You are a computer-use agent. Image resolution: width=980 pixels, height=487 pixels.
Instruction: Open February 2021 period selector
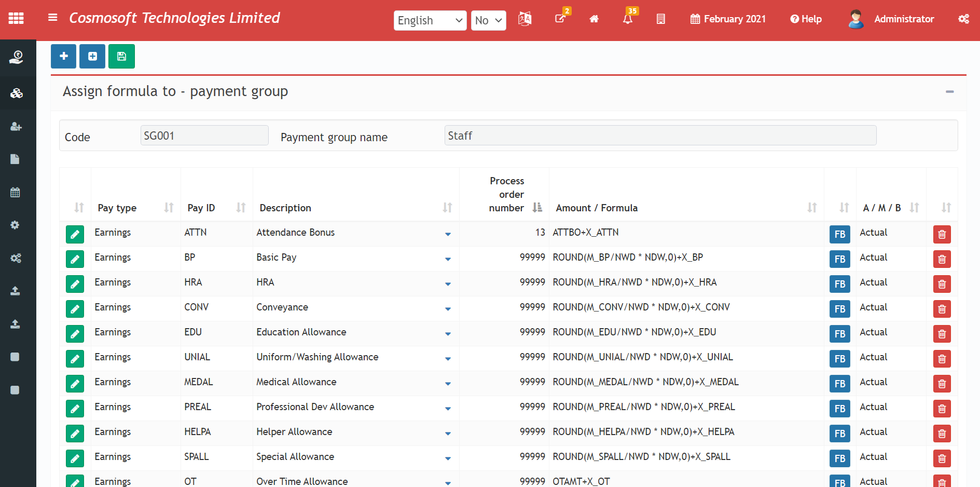point(728,19)
